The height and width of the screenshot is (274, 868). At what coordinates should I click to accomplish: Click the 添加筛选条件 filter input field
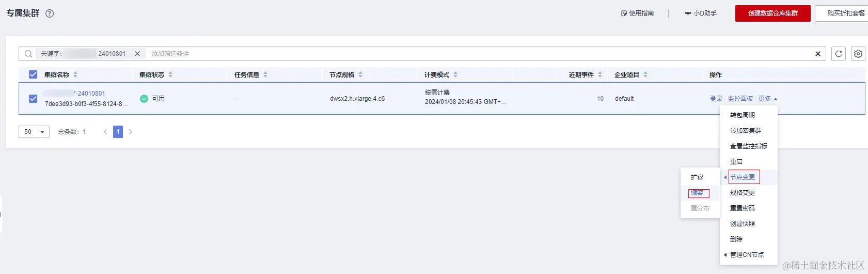[x=170, y=54]
